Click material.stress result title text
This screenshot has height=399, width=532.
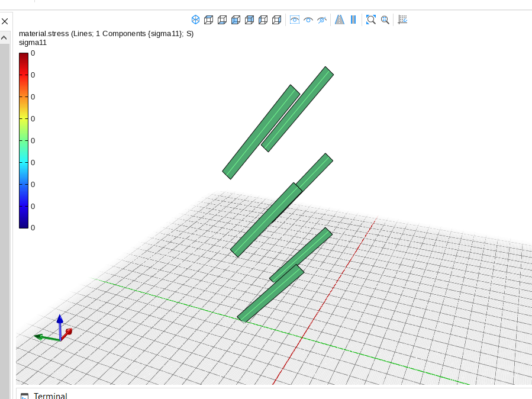[x=106, y=34]
